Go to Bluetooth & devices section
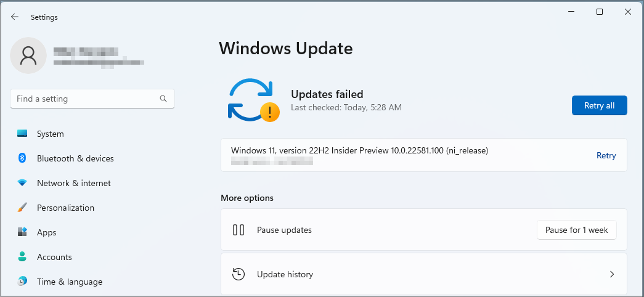644x297 pixels. [x=75, y=158]
